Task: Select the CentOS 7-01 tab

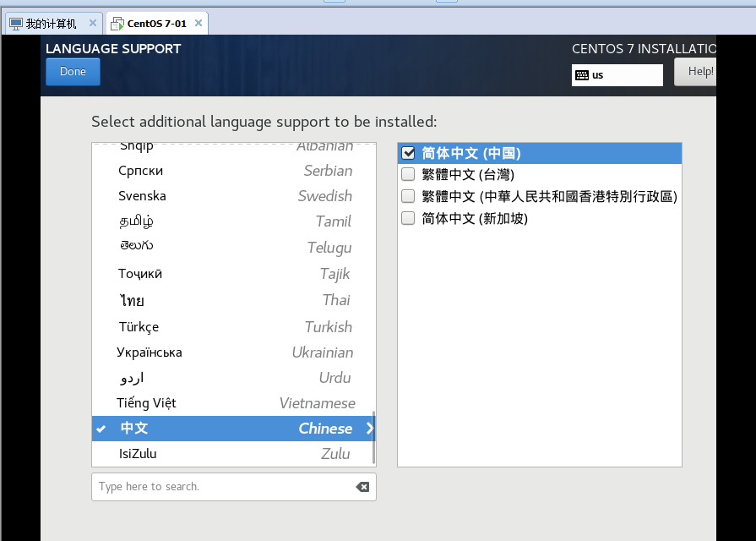Action: click(157, 24)
